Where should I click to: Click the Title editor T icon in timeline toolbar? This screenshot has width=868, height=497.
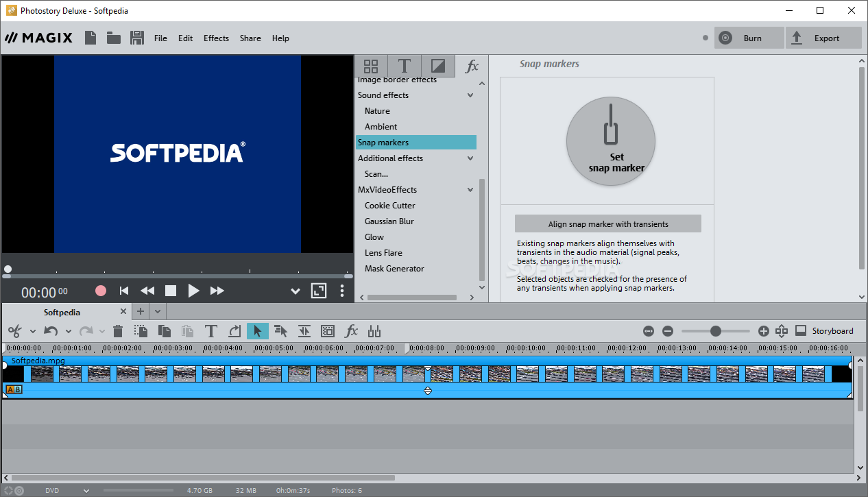point(211,331)
